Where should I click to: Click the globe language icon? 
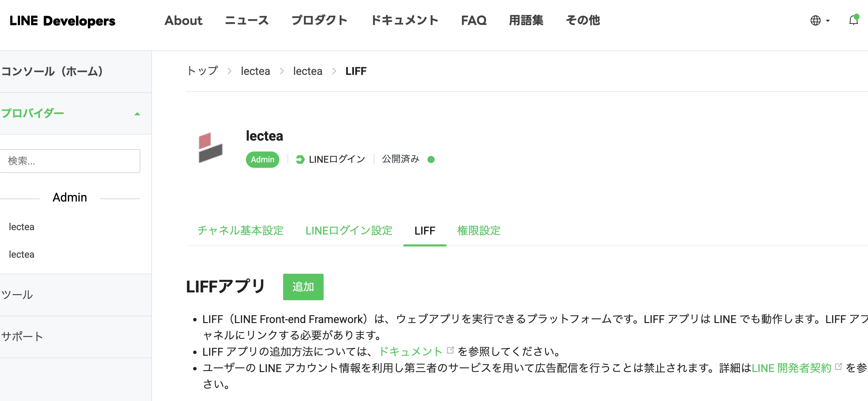(815, 21)
